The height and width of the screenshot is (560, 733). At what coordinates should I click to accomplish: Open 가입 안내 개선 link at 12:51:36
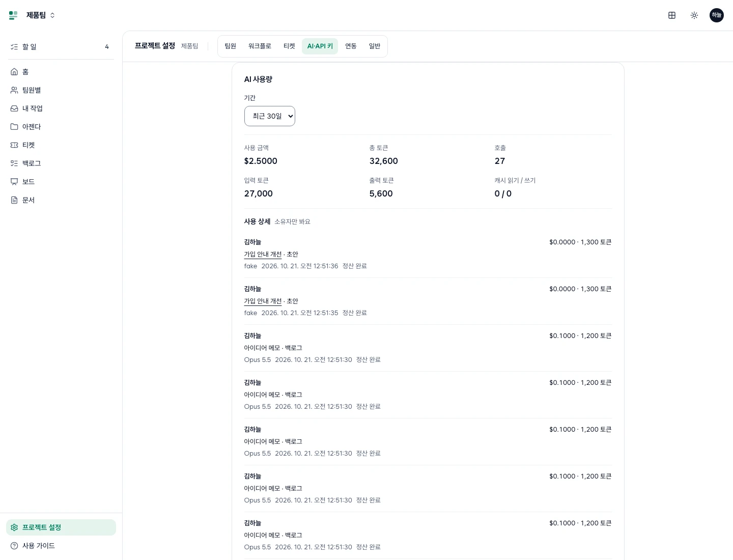[263, 255]
